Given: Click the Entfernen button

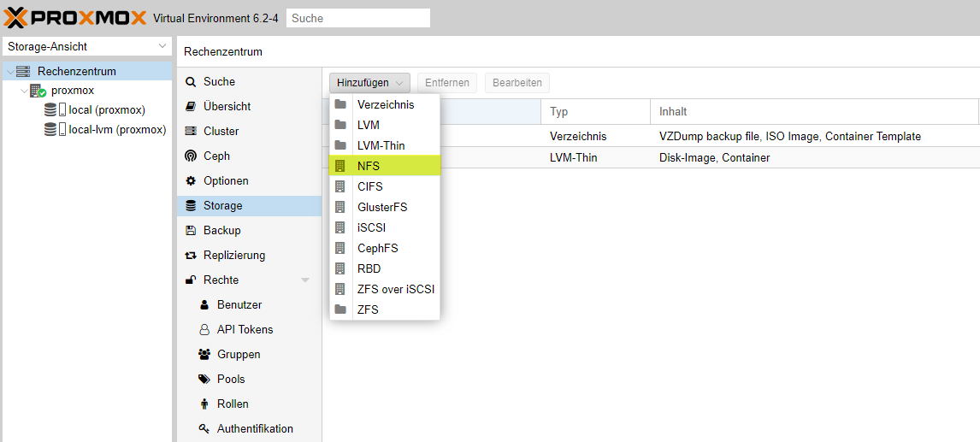Looking at the screenshot, I should pos(446,83).
